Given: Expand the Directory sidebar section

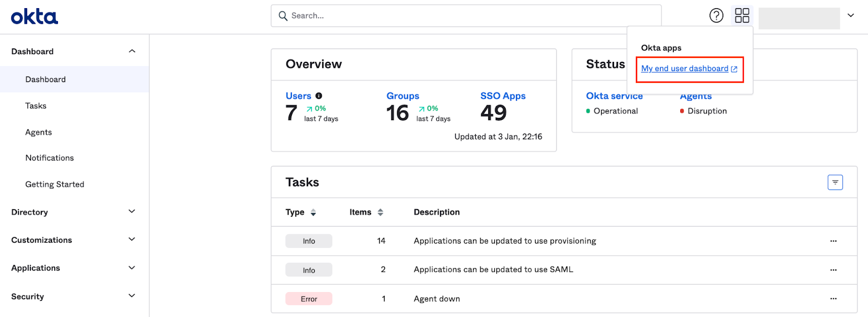Looking at the screenshot, I should tap(132, 212).
